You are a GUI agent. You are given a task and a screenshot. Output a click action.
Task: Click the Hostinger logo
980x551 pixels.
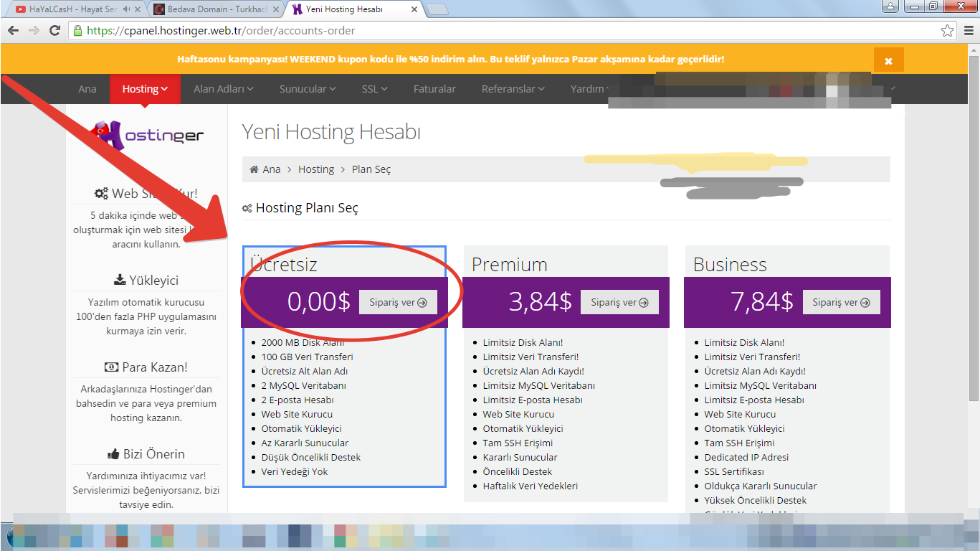[148, 134]
